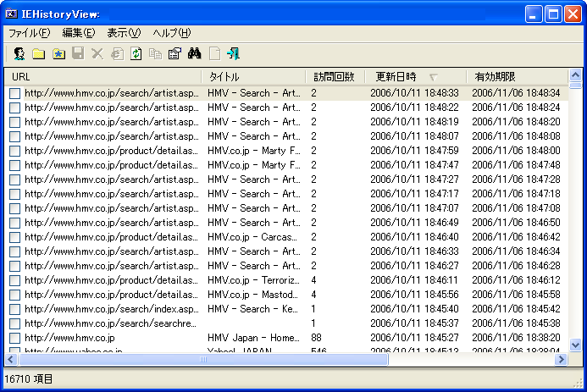Click the vertical scrollbar down arrow
The image size is (587, 392).
click(575, 345)
